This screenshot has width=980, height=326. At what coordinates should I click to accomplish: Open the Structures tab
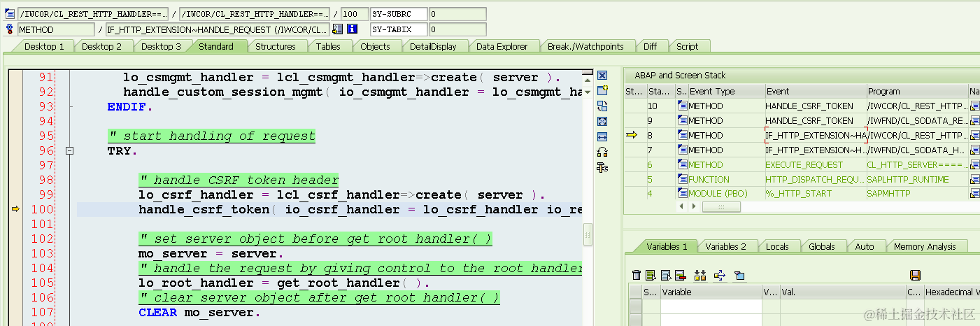275,46
